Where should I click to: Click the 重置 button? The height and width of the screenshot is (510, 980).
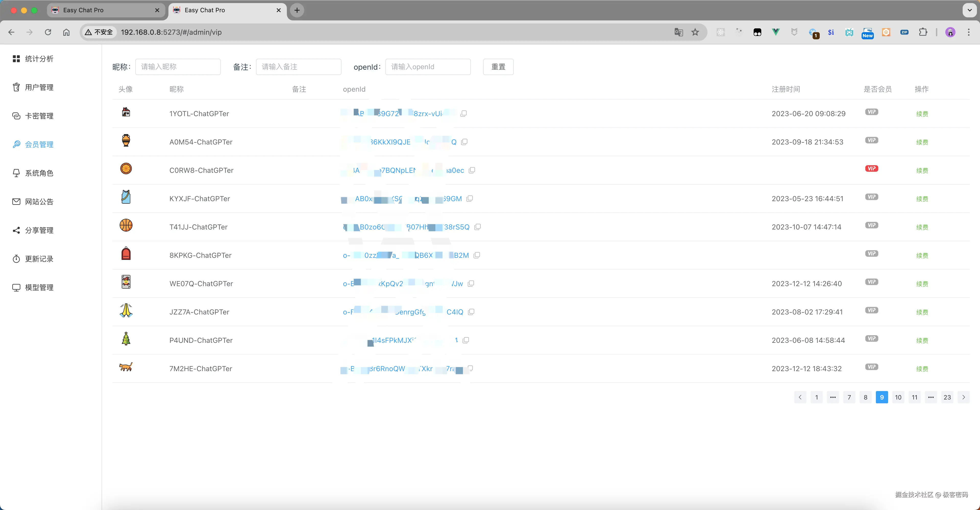498,67
